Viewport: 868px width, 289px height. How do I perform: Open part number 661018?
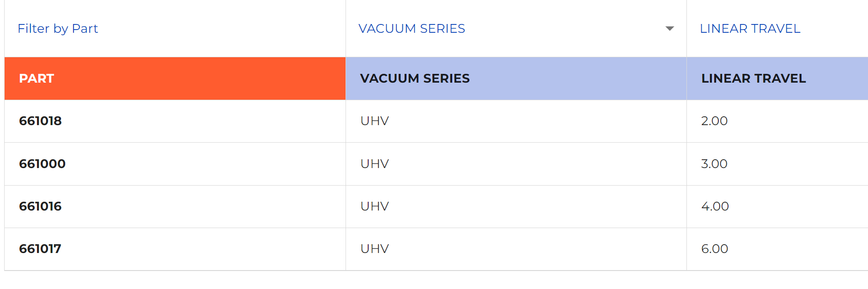tap(40, 121)
